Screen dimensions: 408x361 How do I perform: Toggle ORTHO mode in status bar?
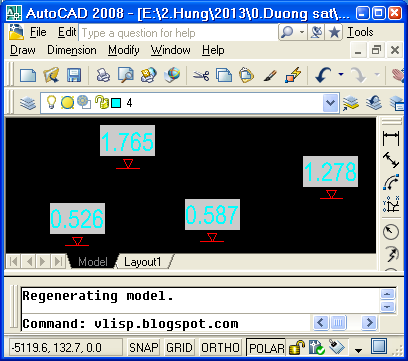pyautogui.click(x=220, y=348)
